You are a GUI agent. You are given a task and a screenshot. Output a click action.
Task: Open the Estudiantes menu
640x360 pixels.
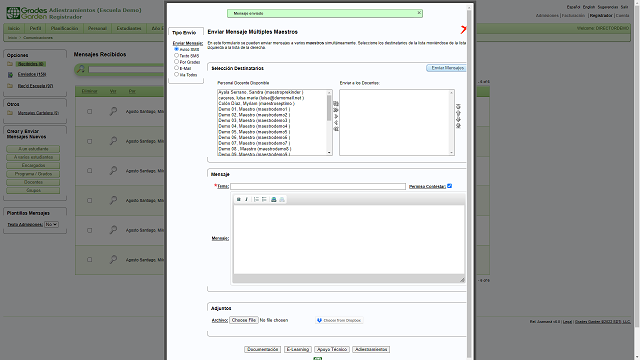click(x=129, y=28)
